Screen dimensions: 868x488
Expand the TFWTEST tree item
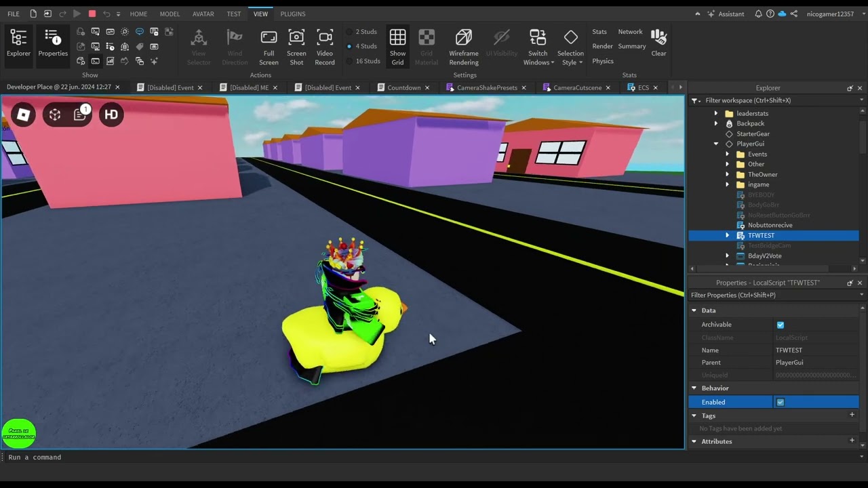(x=728, y=235)
